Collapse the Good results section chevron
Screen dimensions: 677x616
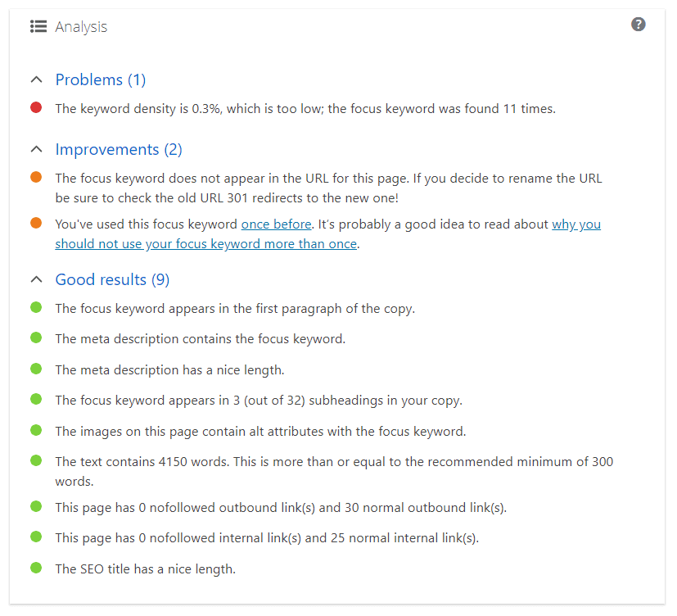coord(37,279)
